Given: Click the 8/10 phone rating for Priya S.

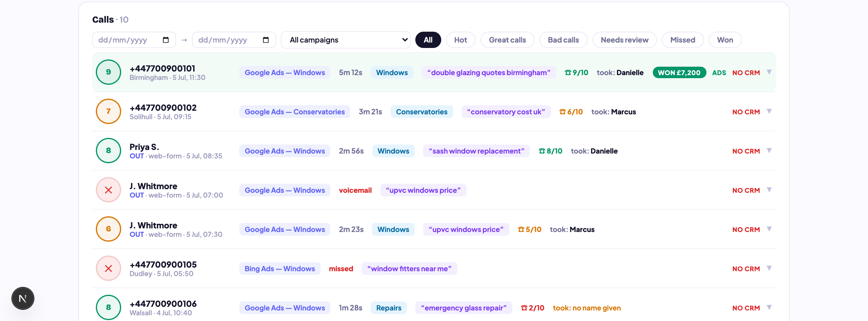Looking at the screenshot, I should click(x=551, y=151).
